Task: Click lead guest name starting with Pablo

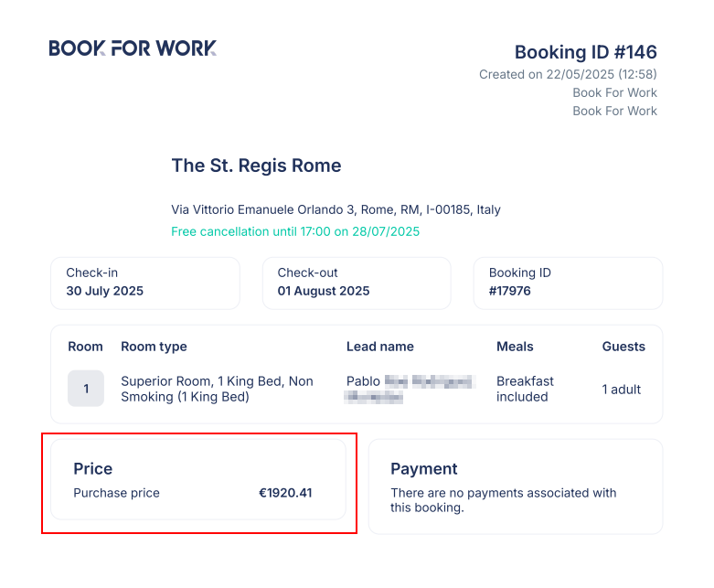Action: pos(410,389)
